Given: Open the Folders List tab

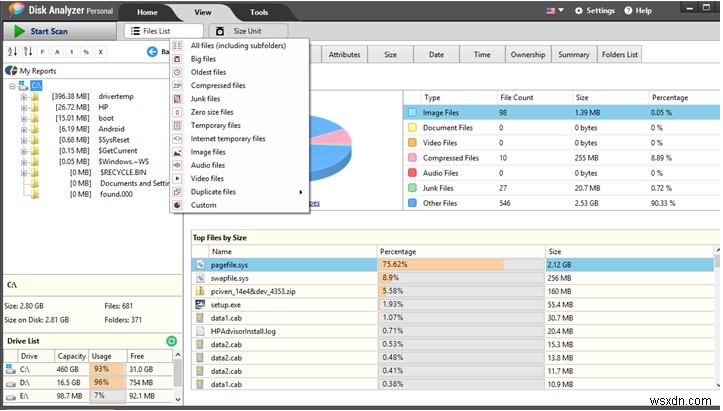Looking at the screenshot, I should click(x=619, y=54).
